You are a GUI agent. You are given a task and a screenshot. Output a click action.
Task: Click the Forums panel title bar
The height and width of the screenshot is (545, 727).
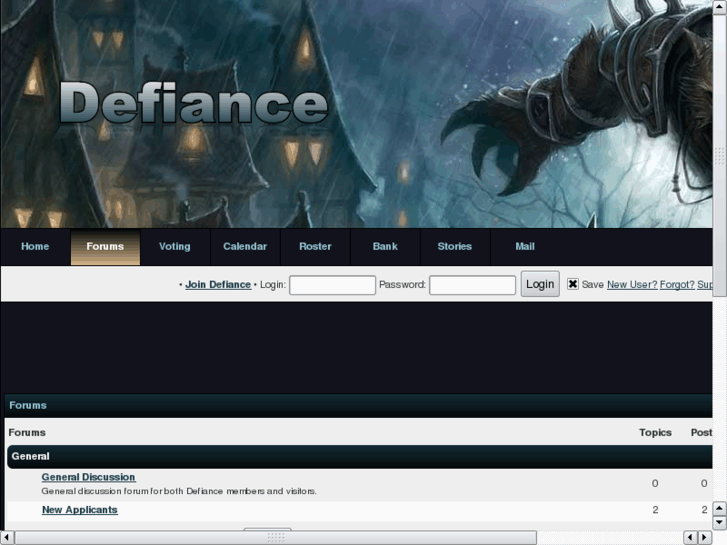[x=358, y=405]
